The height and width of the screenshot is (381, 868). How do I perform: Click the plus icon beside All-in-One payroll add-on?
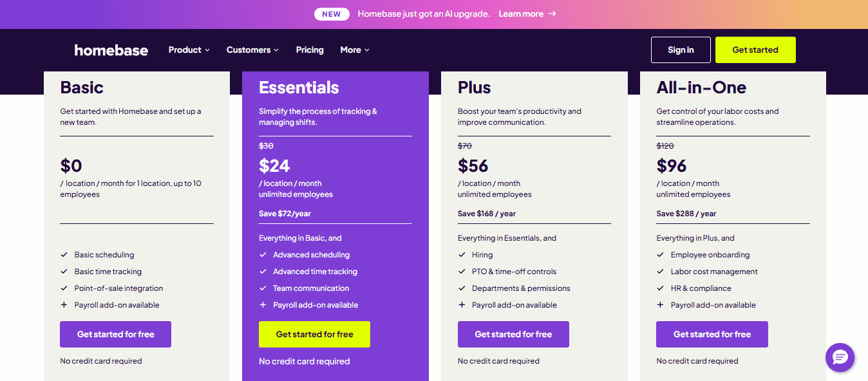point(660,305)
